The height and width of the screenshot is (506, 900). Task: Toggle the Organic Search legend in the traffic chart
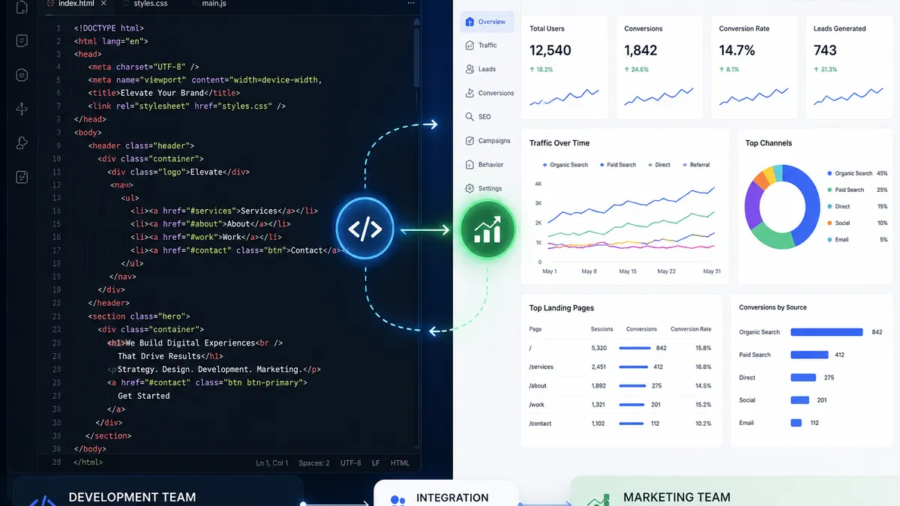click(x=565, y=165)
